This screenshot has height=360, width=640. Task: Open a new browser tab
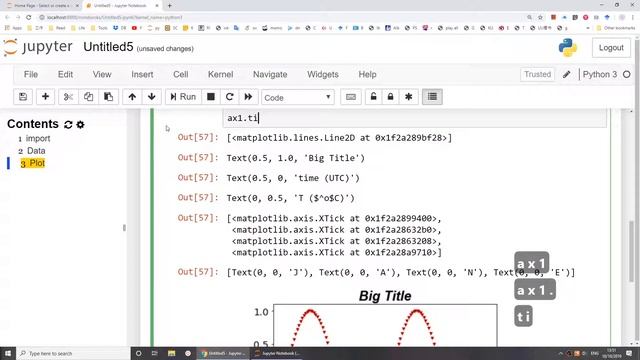(169, 6)
